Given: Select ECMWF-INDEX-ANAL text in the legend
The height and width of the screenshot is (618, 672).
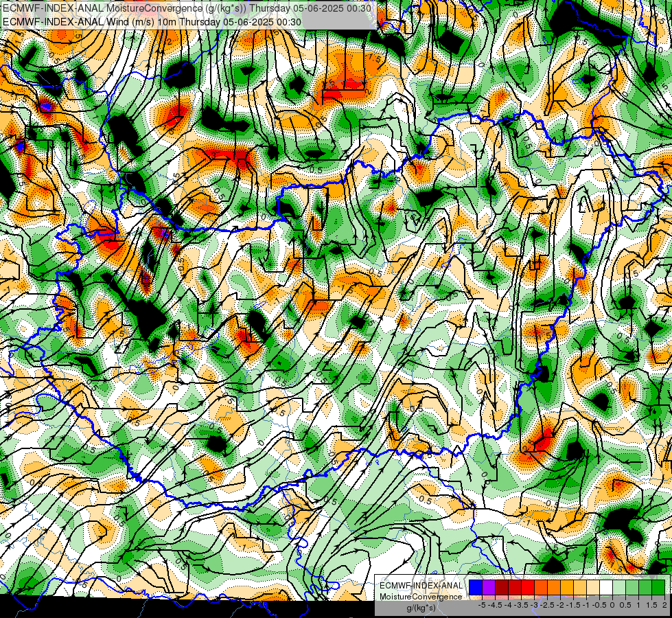Looking at the screenshot, I should coord(421,586).
